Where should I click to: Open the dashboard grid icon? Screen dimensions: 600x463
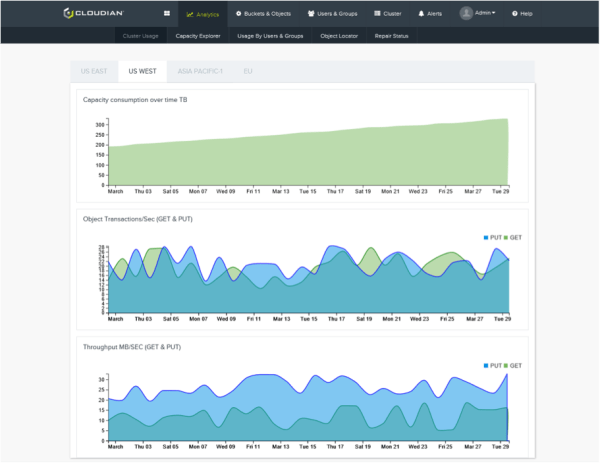click(166, 14)
